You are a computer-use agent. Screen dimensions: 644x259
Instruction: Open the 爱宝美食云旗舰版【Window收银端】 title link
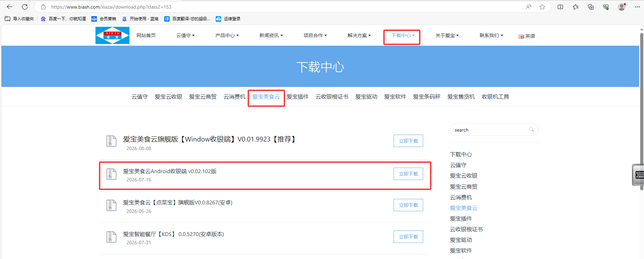210,139
